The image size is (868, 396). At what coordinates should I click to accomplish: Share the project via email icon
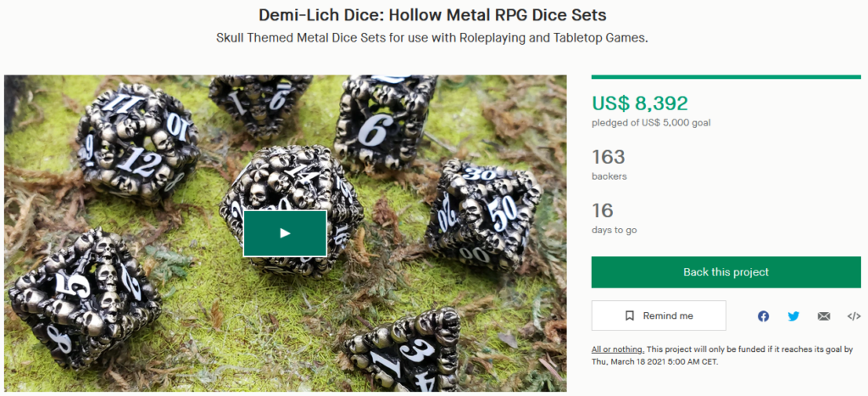pyautogui.click(x=824, y=316)
